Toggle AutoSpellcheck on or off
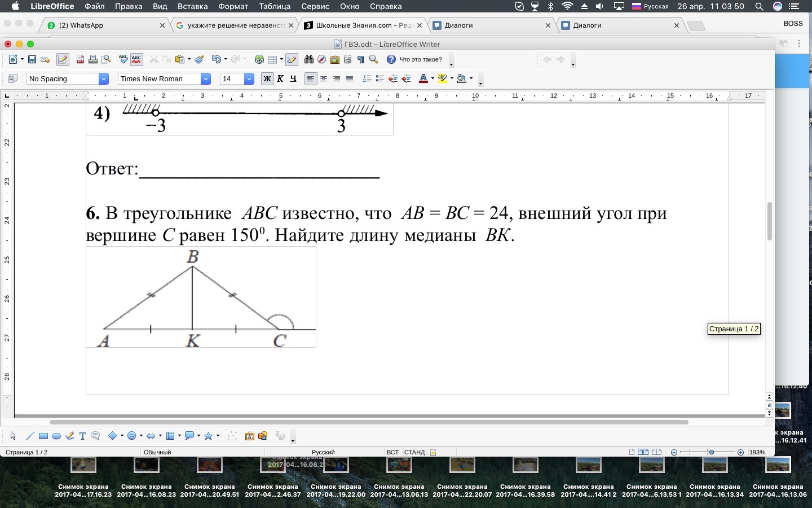This screenshot has height=508, width=812. pyautogui.click(x=136, y=59)
